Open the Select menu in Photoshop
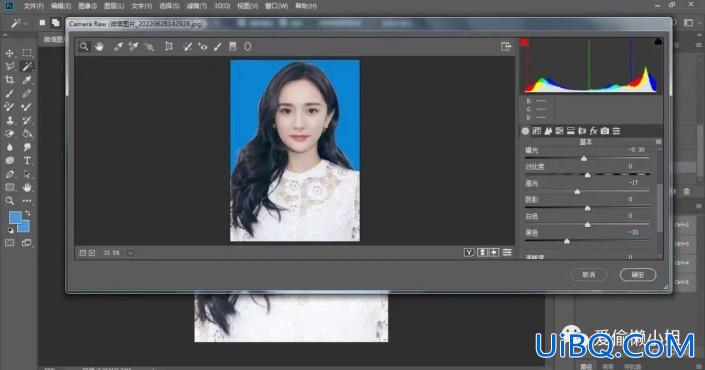Image resolution: width=705 pixels, height=370 pixels. coord(169,6)
